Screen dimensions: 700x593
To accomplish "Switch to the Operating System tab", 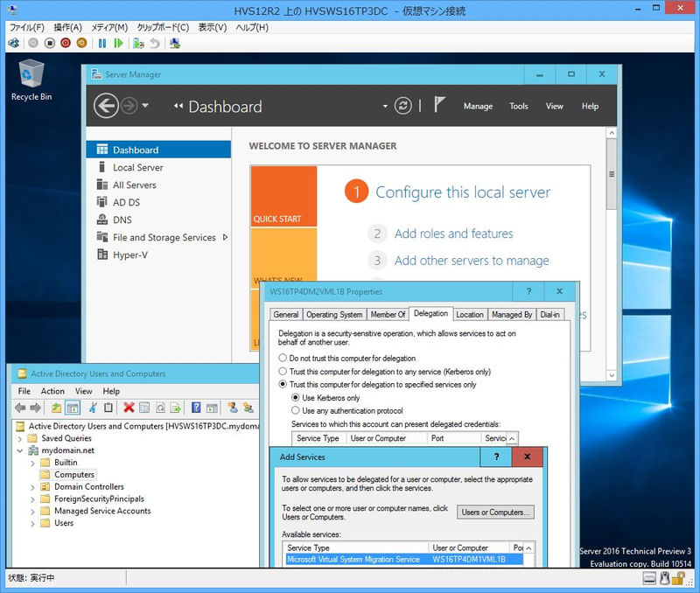I will 334,315.
